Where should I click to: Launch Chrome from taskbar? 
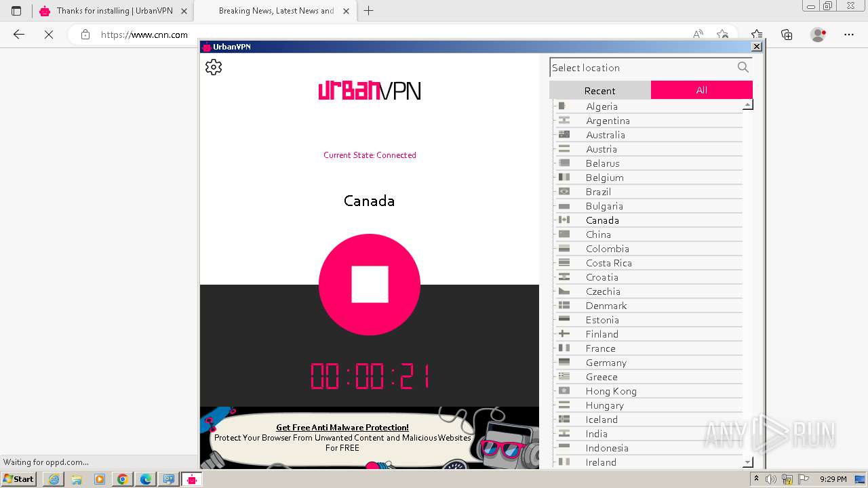(x=122, y=479)
